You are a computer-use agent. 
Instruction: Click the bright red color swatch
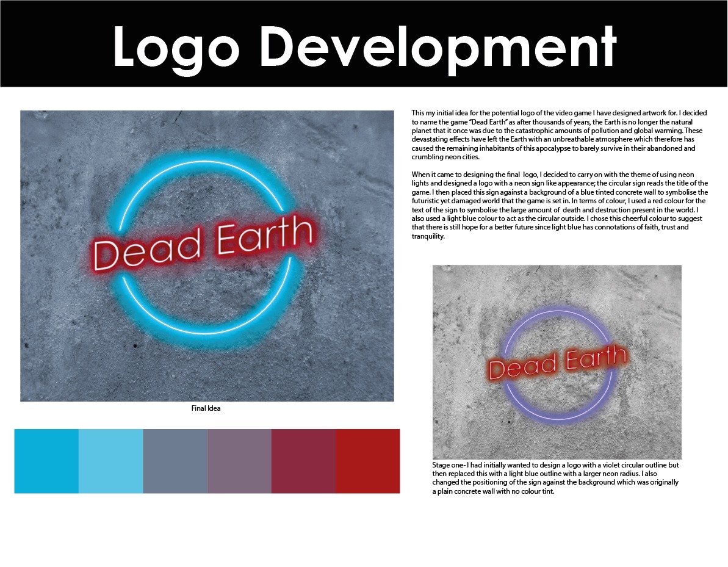pyautogui.click(x=368, y=461)
